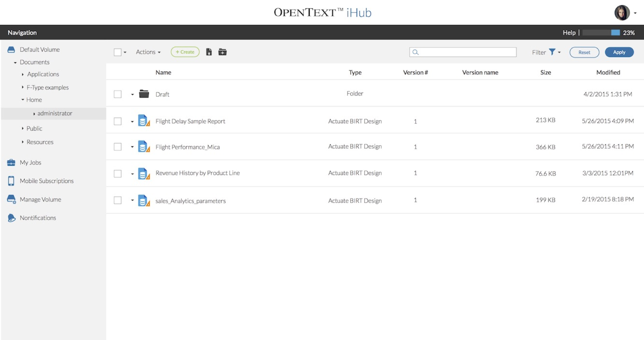This screenshot has width=644, height=340.
Task: Click the Apply button
Action: pos(619,53)
